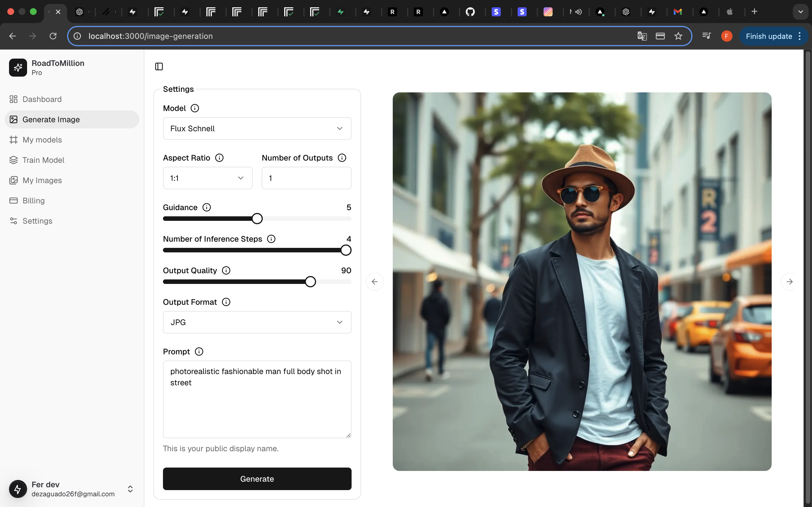Click the Generate button
This screenshot has width=812, height=507.
tap(257, 479)
